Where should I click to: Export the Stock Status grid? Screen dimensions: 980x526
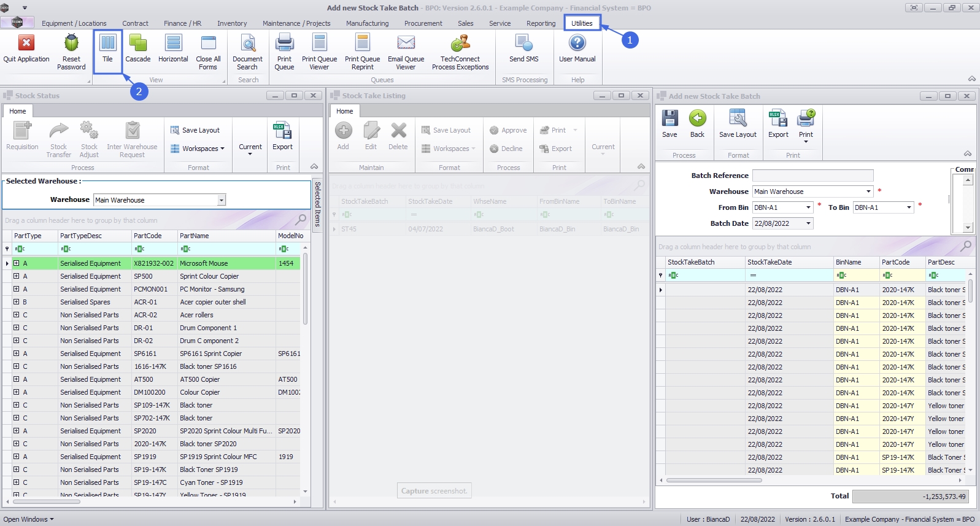point(282,136)
